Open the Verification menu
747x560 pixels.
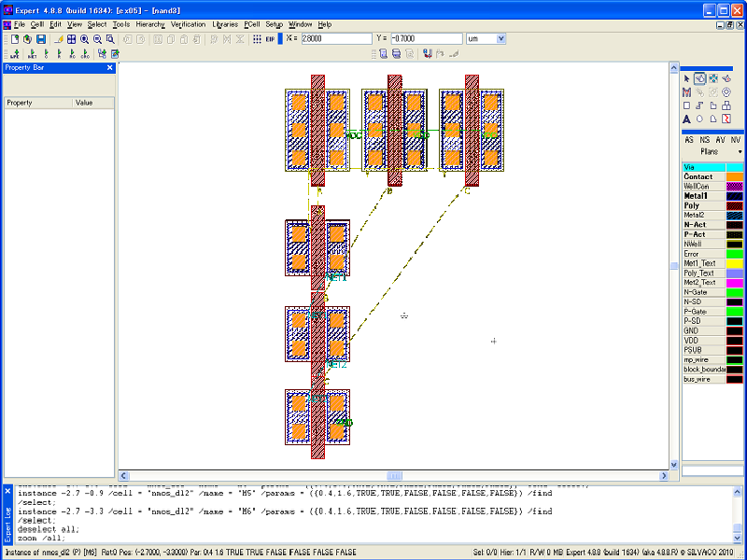pyautogui.click(x=189, y=24)
